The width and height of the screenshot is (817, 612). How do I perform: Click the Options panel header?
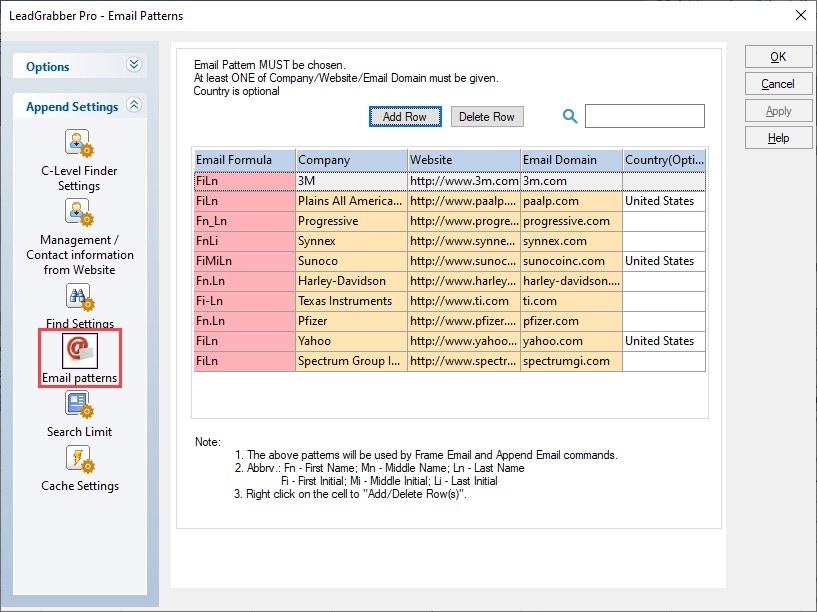[x=80, y=66]
